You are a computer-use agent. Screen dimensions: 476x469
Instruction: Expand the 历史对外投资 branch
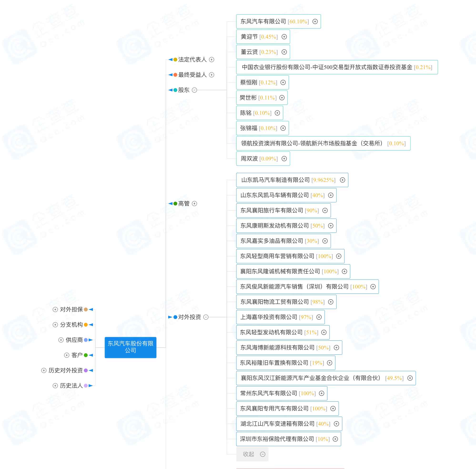pos(44,370)
